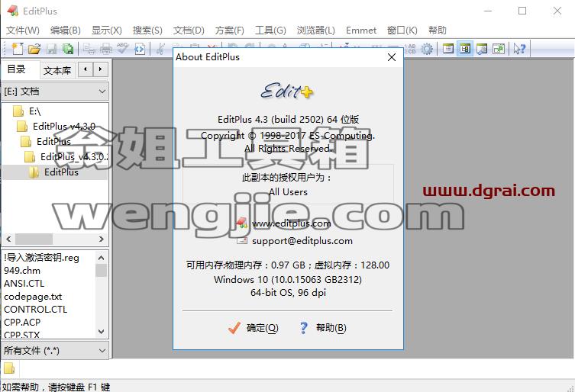This screenshot has height=392, width=575.
Task: Open the 窗口(K) menu
Action: point(402,30)
